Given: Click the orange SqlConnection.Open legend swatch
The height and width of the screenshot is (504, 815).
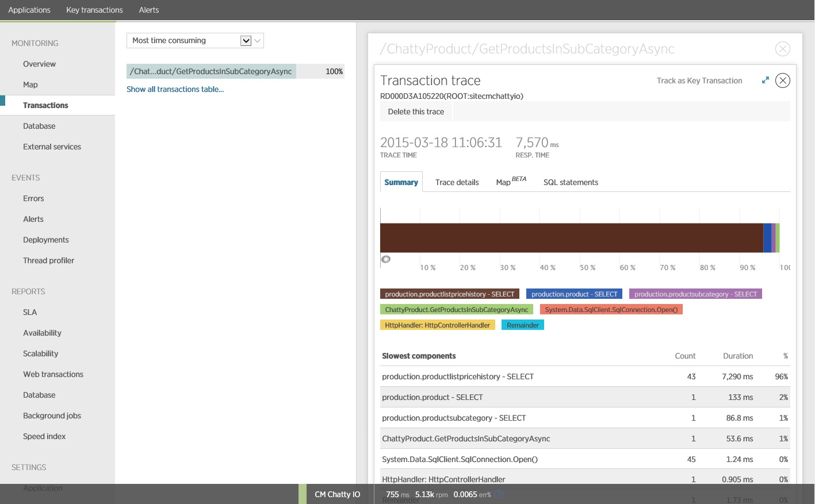Looking at the screenshot, I should pyautogui.click(x=611, y=309).
